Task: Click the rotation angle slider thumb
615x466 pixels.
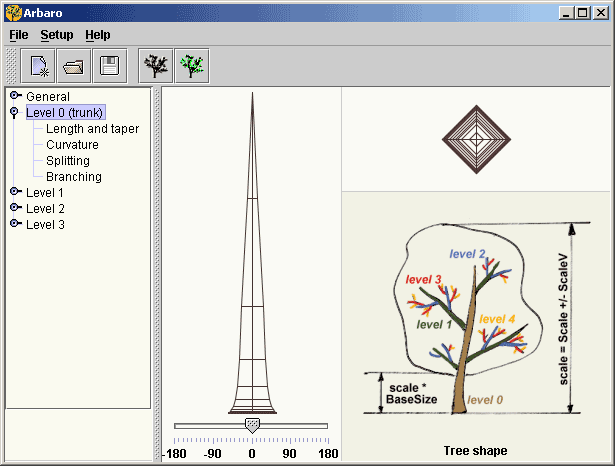Action: [x=252, y=426]
